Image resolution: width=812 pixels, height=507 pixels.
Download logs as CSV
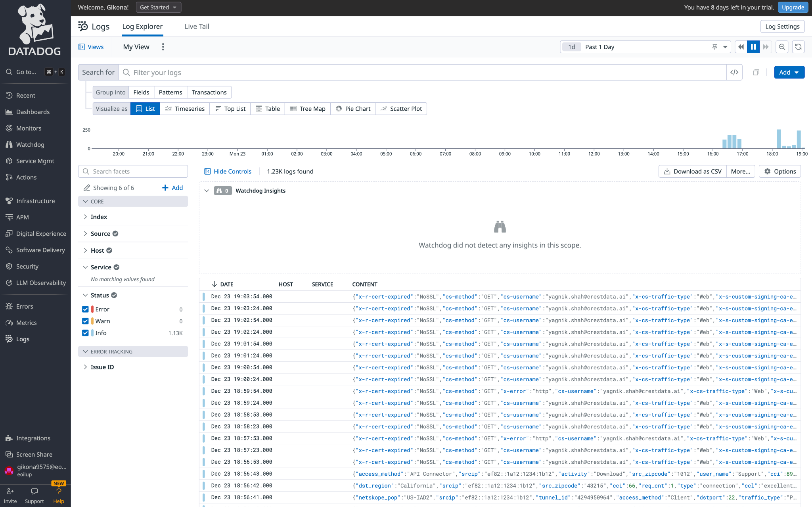coord(693,171)
